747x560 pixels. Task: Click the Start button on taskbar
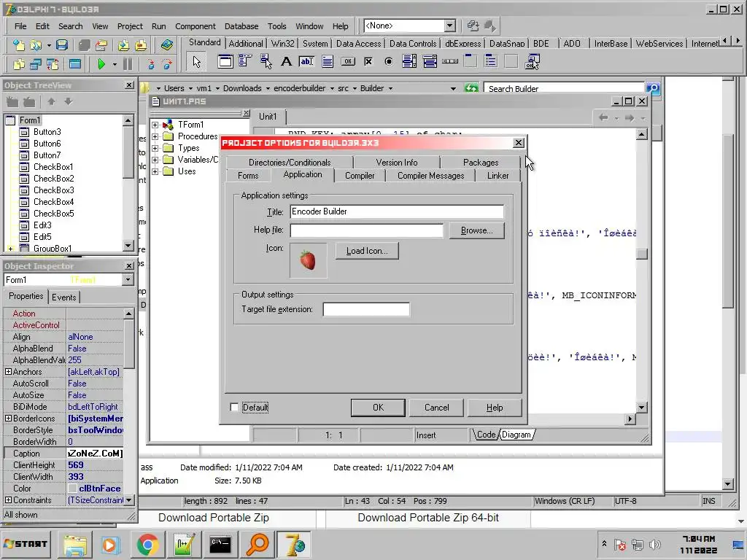click(x=26, y=544)
